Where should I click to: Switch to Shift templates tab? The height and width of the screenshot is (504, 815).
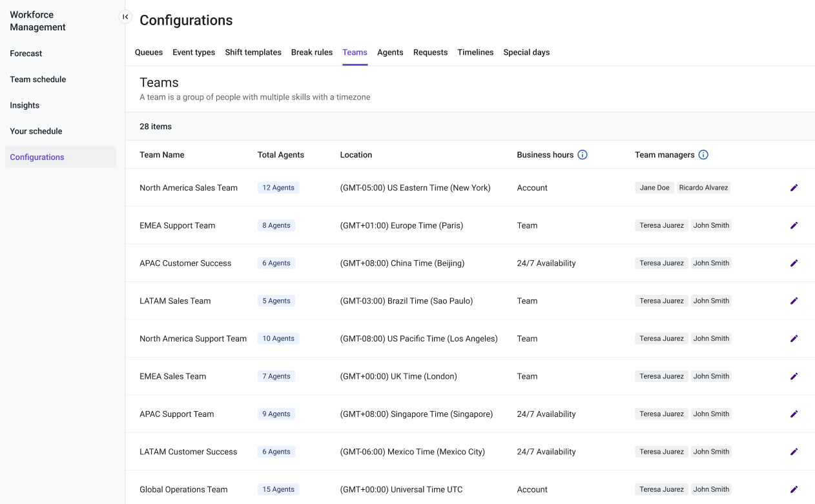[253, 52]
